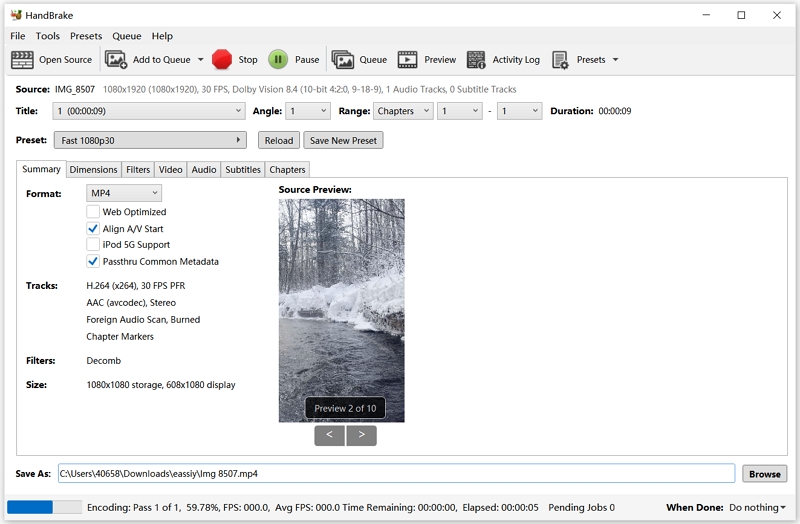Screen dimensions: 800x524
Task: Uncheck the Passthru Common Metadata checkbox
Action: point(93,261)
